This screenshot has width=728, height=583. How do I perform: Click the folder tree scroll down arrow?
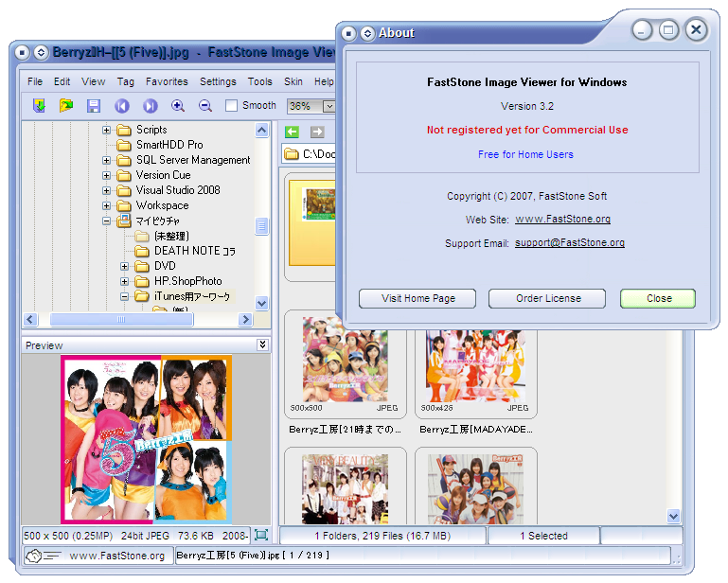[x=262, y=303]
